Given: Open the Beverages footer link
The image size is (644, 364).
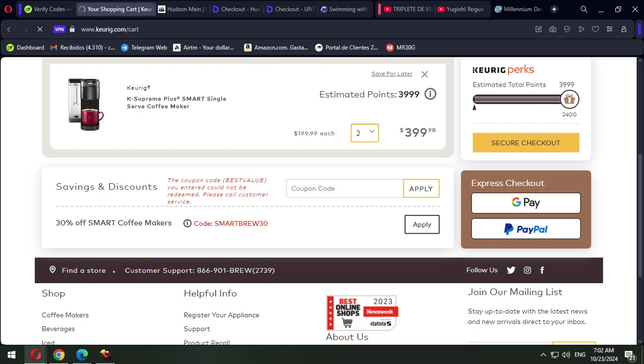Looking at the screenshot, I should [58, 329].
